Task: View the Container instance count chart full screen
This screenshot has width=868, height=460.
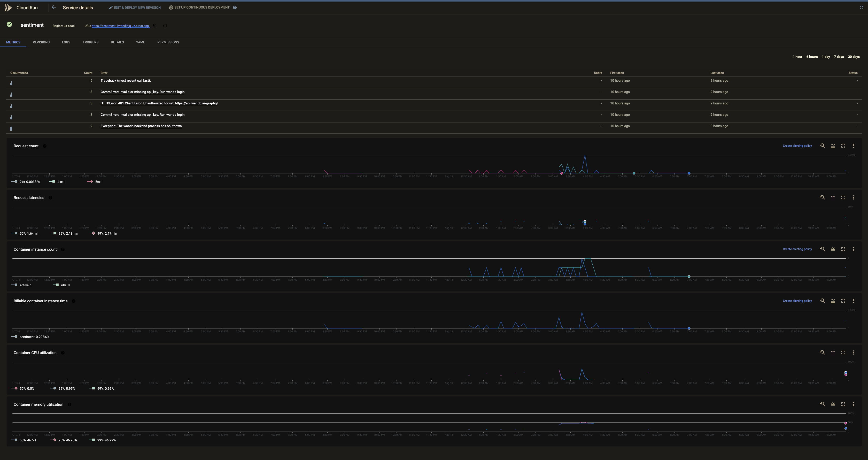Action: pyautogui.click(x=843, y=249)
